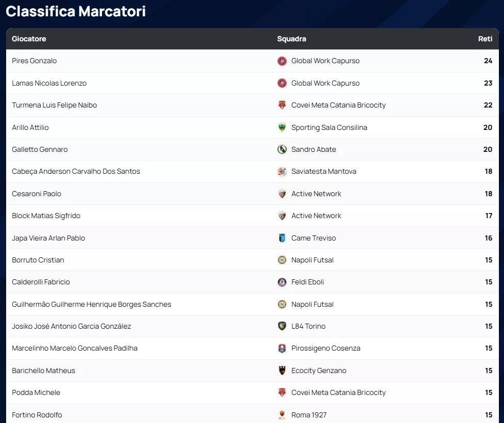This screenshot has width=504, height=423.
Task: Click the Giocatore column header
Action: 29,39
